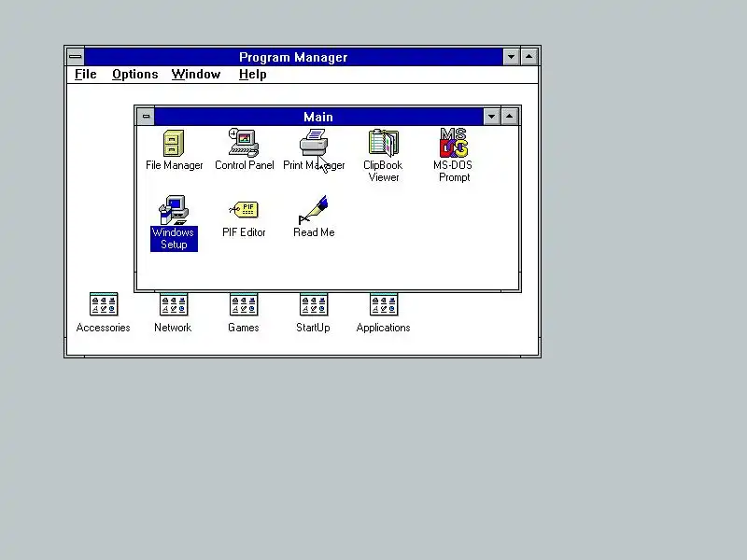Open the Options menu
Viewport: 747px width, 560px height.
(x=134, y=75)
